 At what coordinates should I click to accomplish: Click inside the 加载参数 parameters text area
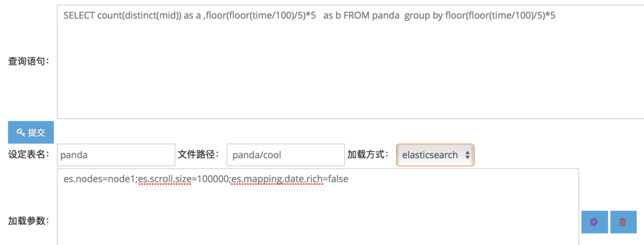click(x=318, y=207)
